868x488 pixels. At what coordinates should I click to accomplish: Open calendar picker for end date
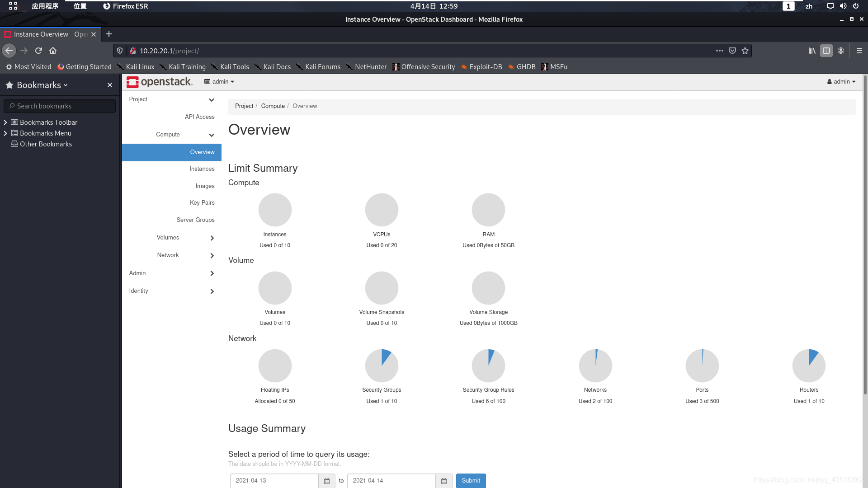(444, 481)
